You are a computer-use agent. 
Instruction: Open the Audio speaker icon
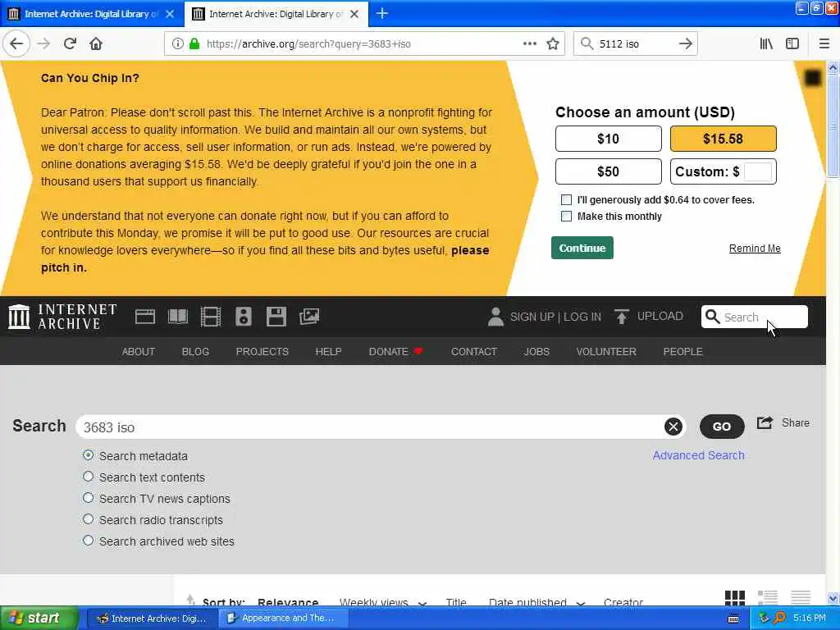(243, 317)
